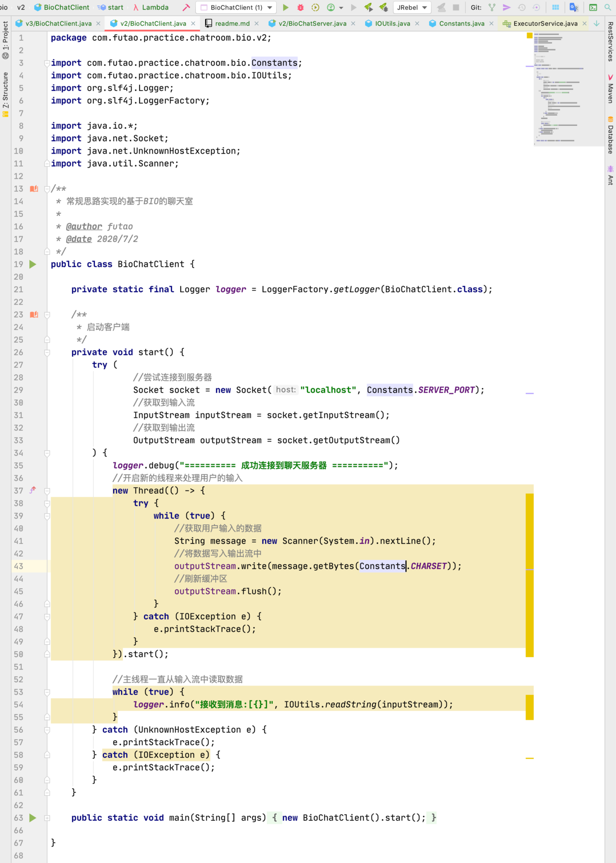Debug with JRebel rocket-bug icon
Image resolution: width=616 pixels, height=863 pixels.
384,7
